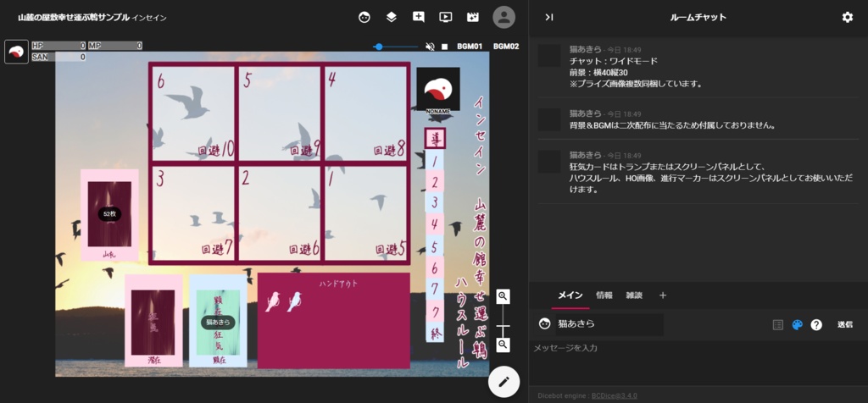
Task: Switch to the 情報 chat tab
Action: [x=604, y=295]
